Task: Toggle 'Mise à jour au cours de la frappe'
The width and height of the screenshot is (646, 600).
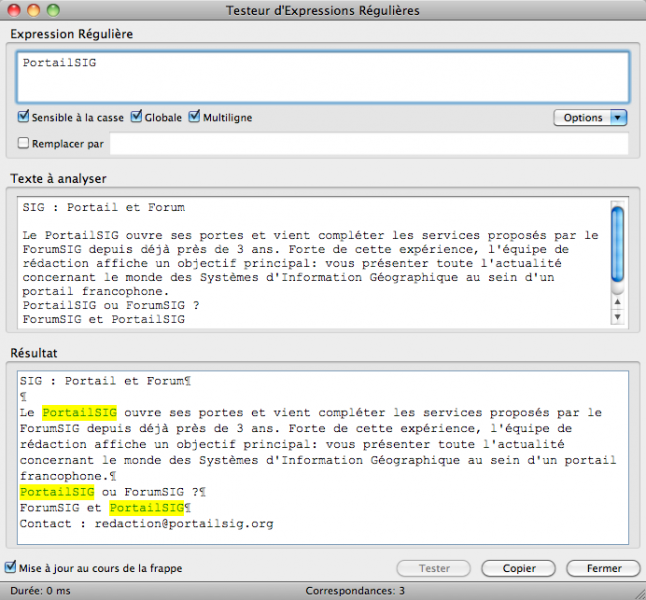Action: [x=11, y=568]
